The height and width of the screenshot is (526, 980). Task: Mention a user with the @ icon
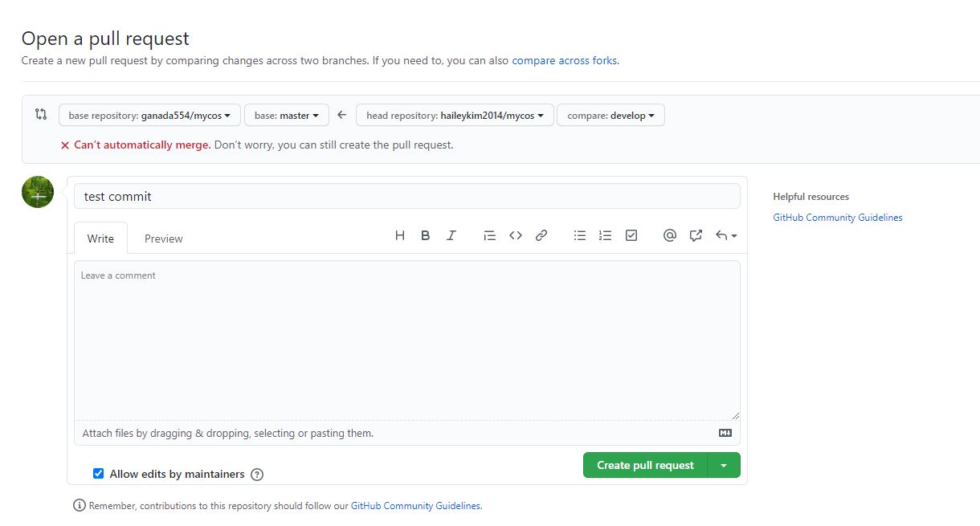pos(670,235)
